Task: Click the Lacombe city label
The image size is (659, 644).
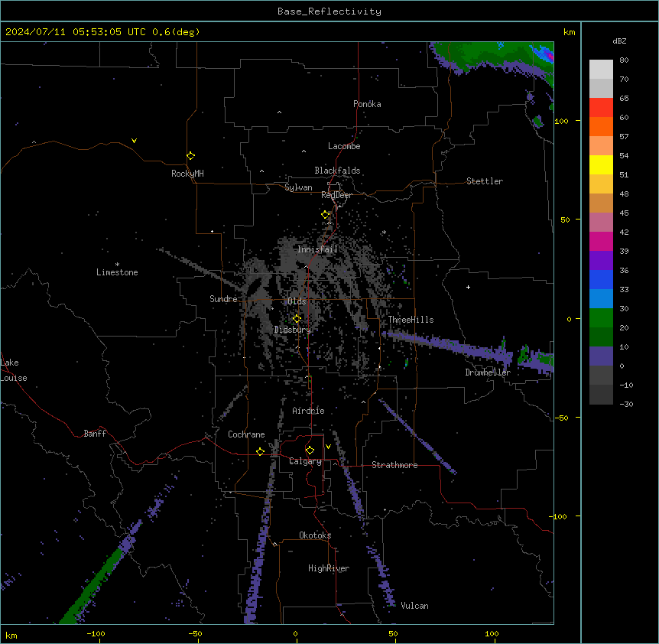Action: coord(344,146)
